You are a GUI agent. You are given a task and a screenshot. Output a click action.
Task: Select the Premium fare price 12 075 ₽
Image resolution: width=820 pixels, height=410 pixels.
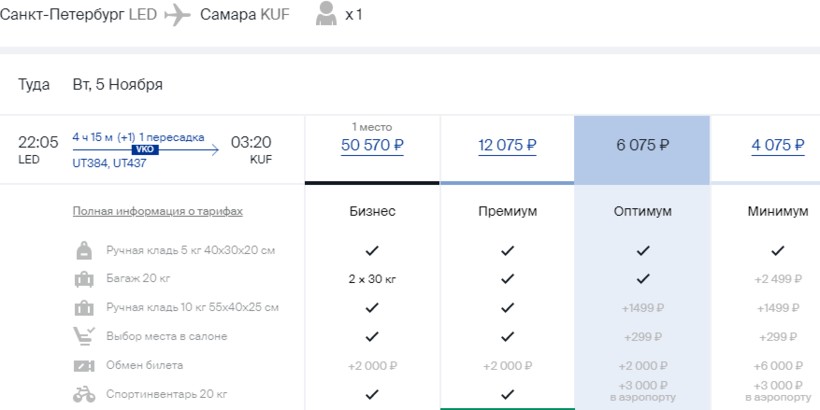tap(507, 145)
